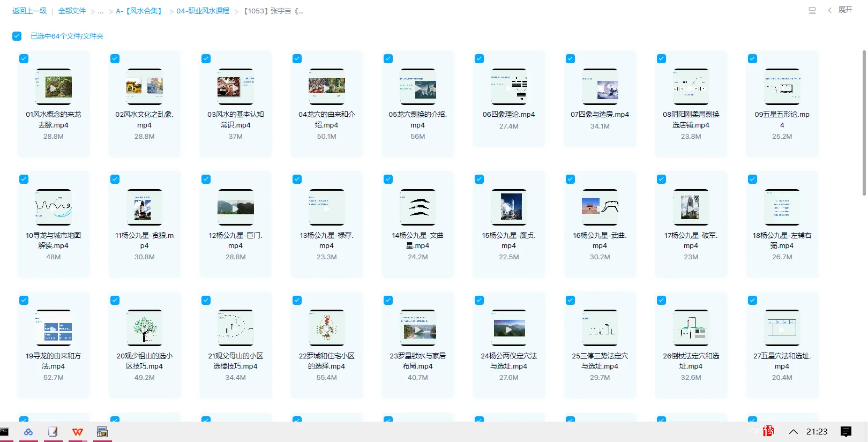Open the locked window taskbar icon

[102, 432]
